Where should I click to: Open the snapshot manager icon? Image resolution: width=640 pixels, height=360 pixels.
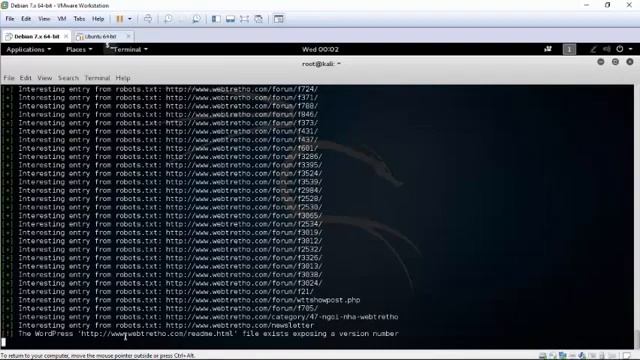[x=196, y=19]
